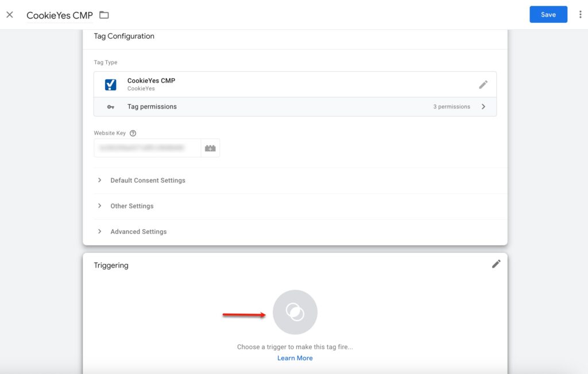Click the CookieYes checkmark logo
The width and height of the screenshot is (588, 374).
click(x=111, y=84)
